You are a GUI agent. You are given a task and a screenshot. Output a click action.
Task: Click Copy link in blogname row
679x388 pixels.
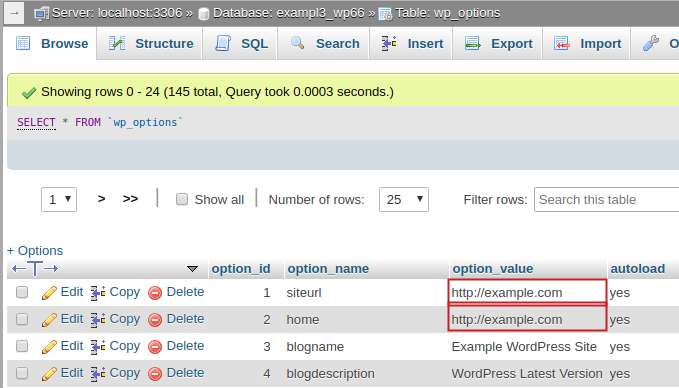pyautogui.click(x=125, y=346)
